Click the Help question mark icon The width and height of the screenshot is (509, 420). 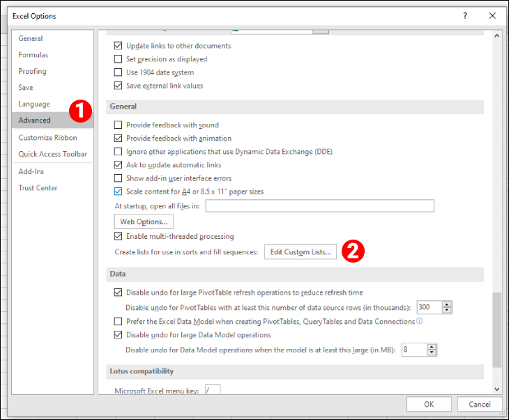(x=465, y=15)
